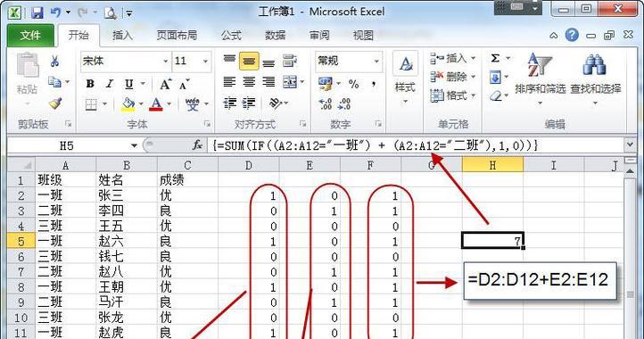Apply percent style to cell
The width and height of the screenshot is (644, 339).
pos(353,84)
